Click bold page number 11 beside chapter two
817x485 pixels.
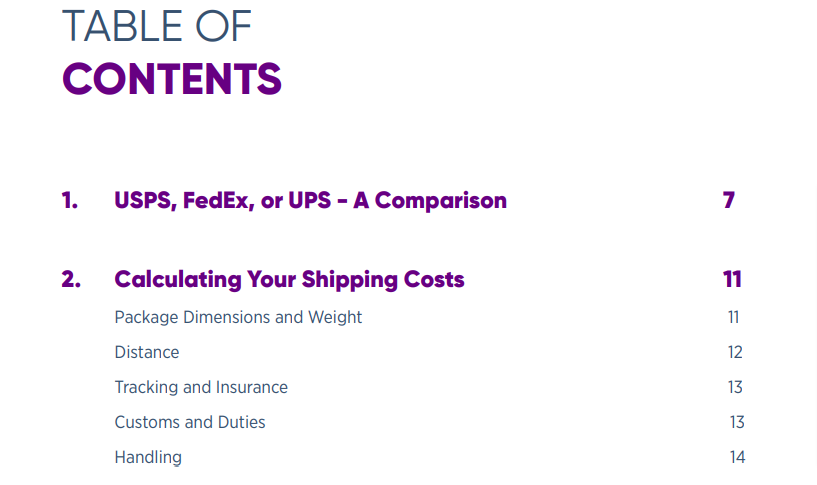[732, 280]
